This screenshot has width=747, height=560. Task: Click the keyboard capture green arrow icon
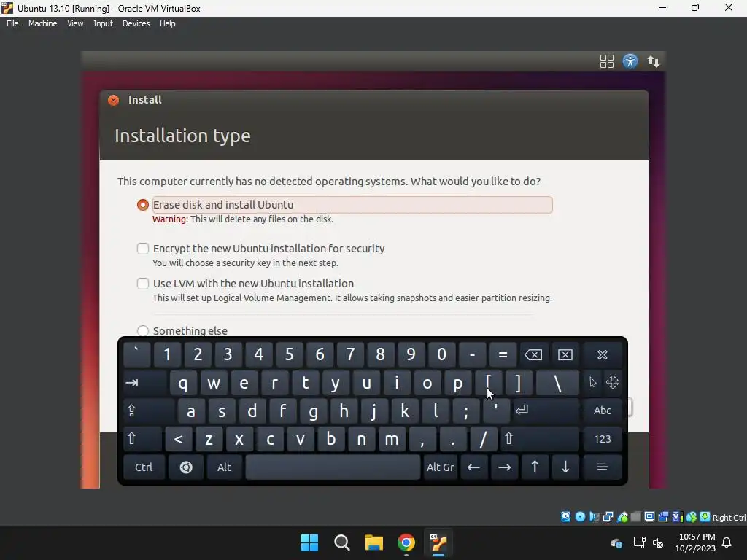[705, 517]
